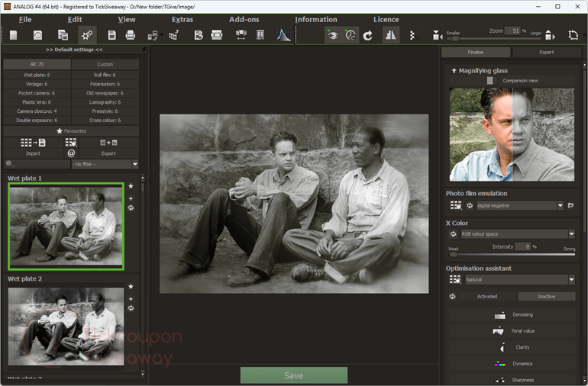Click the rotate crop icon
Screen dimensions: 588x386
pyautogui.click(x=573, y=35)
